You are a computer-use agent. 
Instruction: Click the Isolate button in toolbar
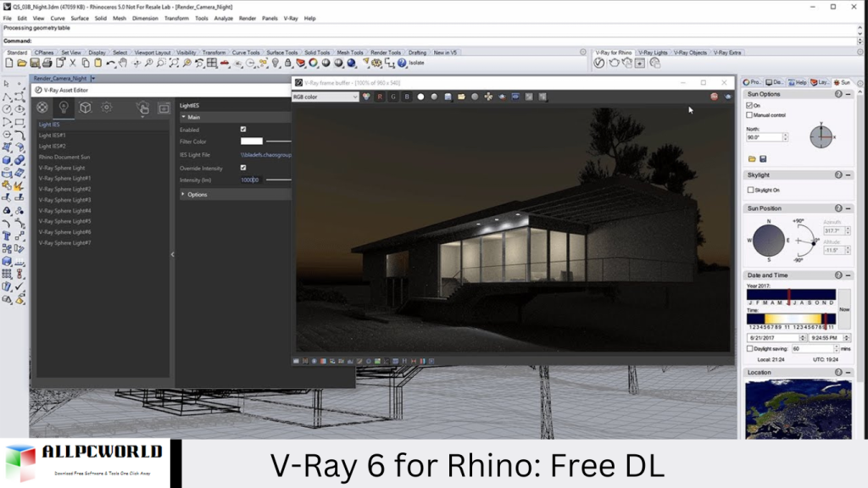pyautogui.click(x=416, y=63)
